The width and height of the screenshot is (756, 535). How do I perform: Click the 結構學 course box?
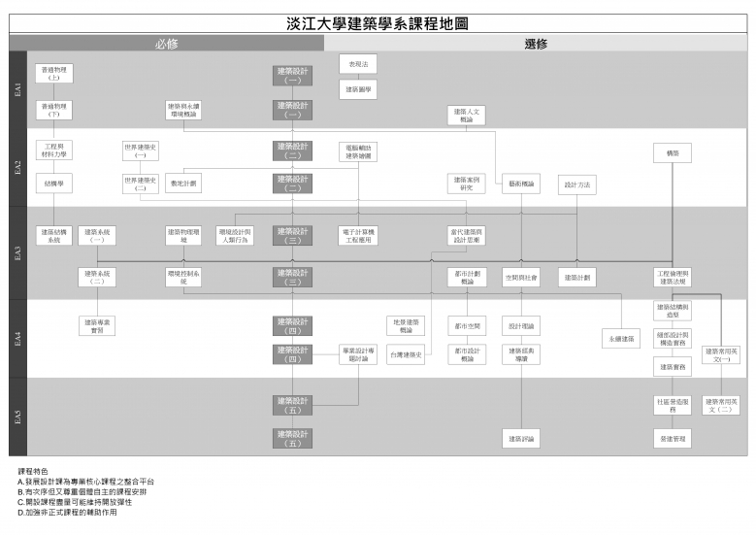54,184
